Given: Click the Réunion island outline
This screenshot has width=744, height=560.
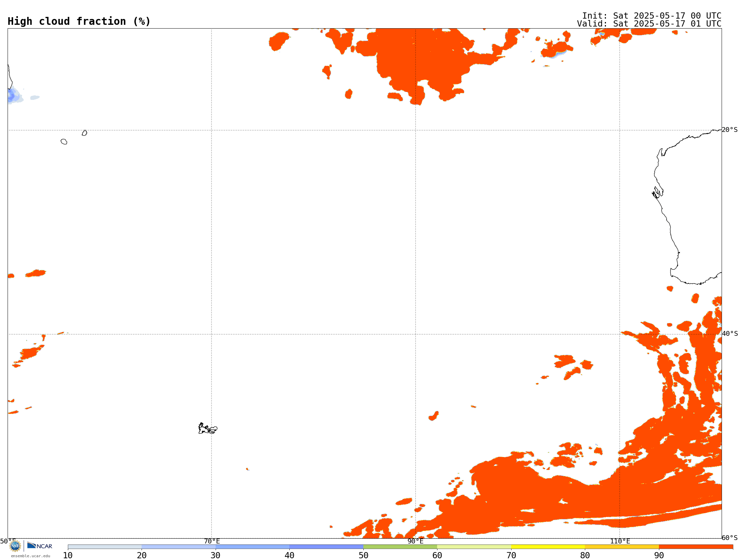Looking at the screenshot, I should [x=64, y=142].
